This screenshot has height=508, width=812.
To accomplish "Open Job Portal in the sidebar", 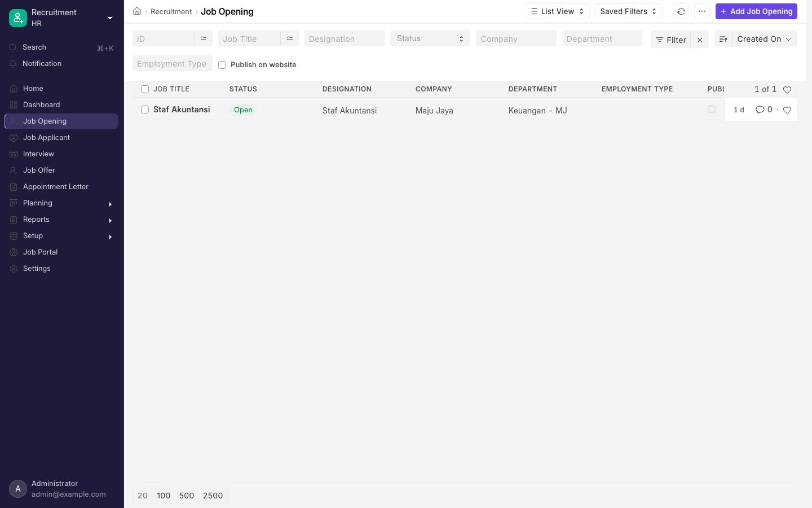I will pyautogui.click(x=62, y=252).
